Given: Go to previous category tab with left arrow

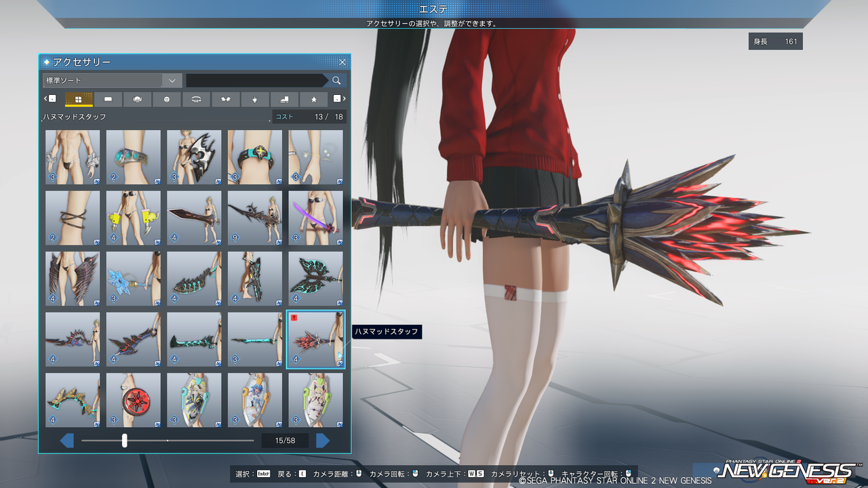Looking at the screenshot, I should (x=50, y=100).
